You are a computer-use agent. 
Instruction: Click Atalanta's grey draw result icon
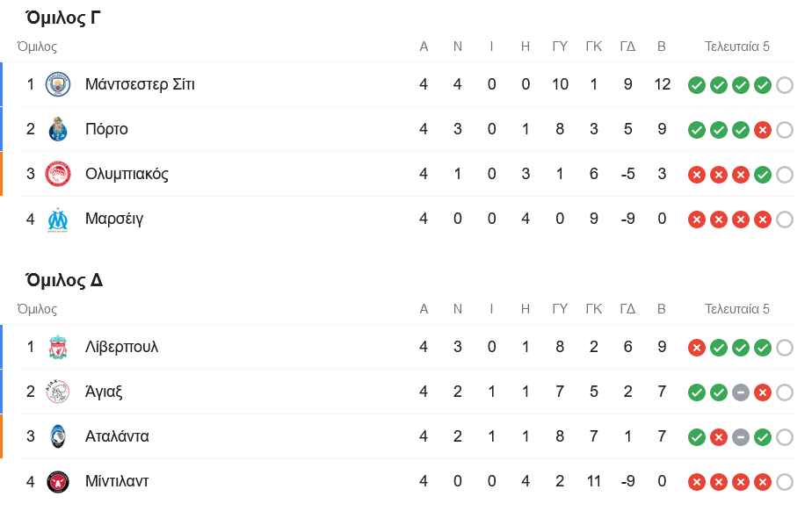(x=741, y=437)
